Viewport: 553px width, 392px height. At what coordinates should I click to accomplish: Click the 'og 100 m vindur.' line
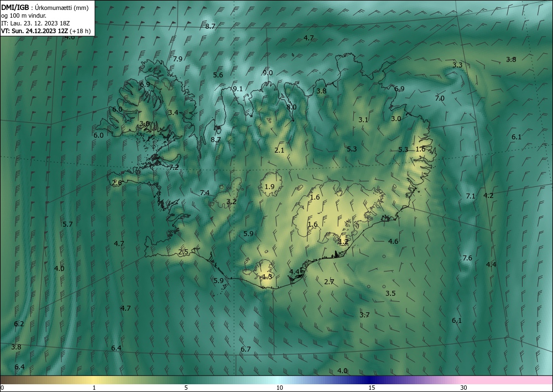pos(24,15)
